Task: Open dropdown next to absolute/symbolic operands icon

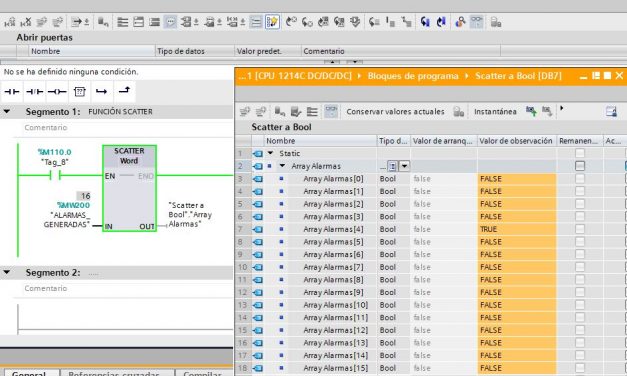Action: point(196,22)
